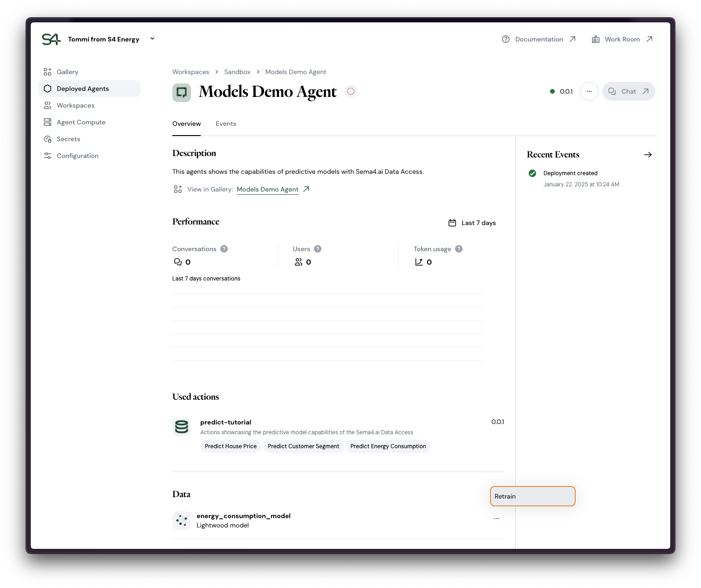The image size is (701, 588).
Task: Click the Gallery sidebar icon
Action: [x=48, y=72]
